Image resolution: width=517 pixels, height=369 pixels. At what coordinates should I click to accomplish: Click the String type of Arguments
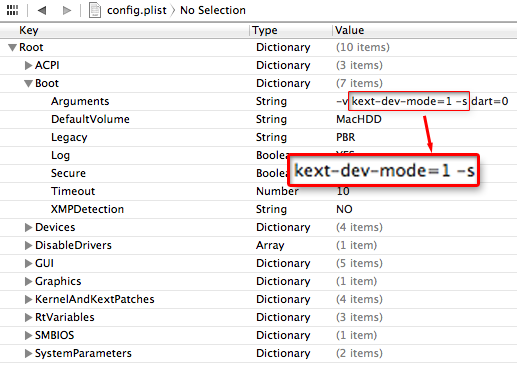tap(271, 101)
